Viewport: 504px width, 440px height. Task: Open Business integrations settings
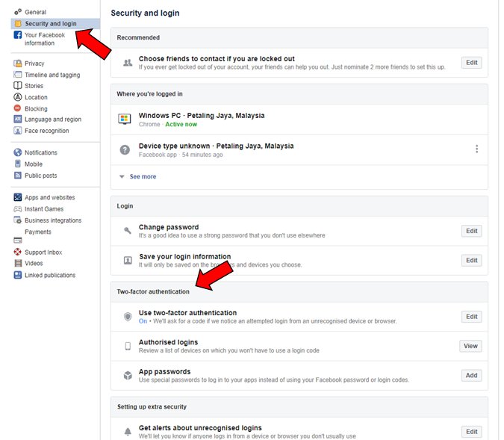coord(53,220)
